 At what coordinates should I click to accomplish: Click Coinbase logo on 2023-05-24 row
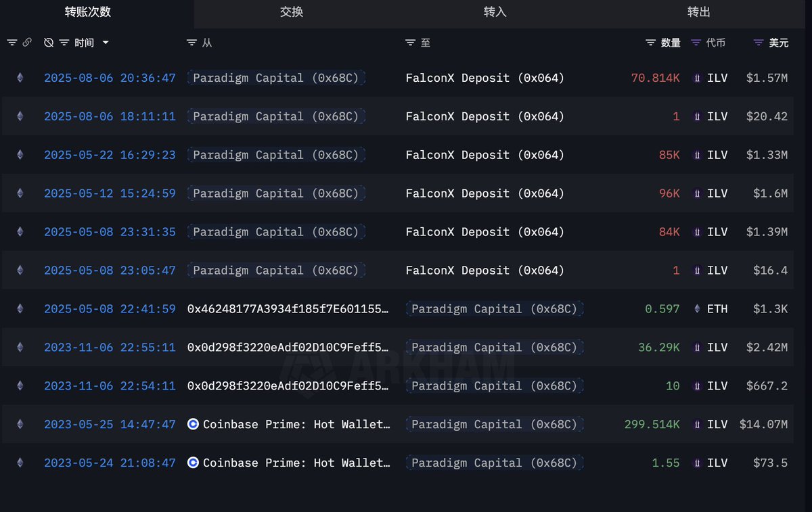point(193,463)
